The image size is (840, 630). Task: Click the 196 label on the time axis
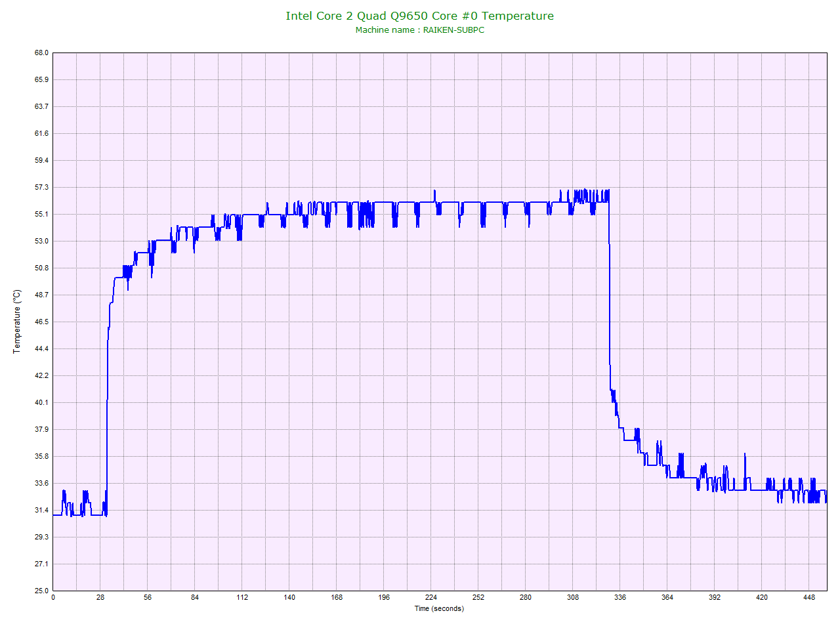click(x=384, y=597)
